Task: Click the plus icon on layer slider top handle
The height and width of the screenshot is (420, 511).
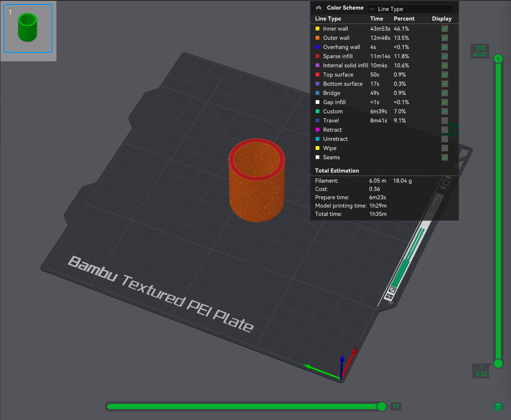Action: 498,59
